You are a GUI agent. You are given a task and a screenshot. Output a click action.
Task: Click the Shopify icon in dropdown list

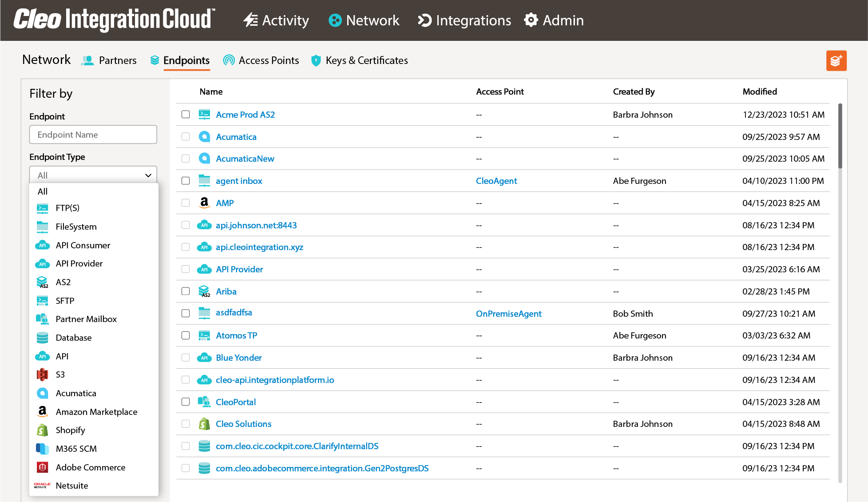coord(43,430)
